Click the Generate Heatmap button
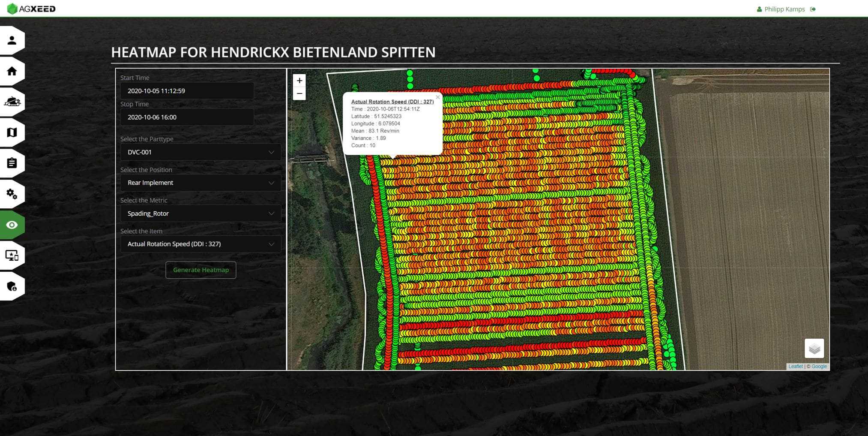 (x=201, y=270)
